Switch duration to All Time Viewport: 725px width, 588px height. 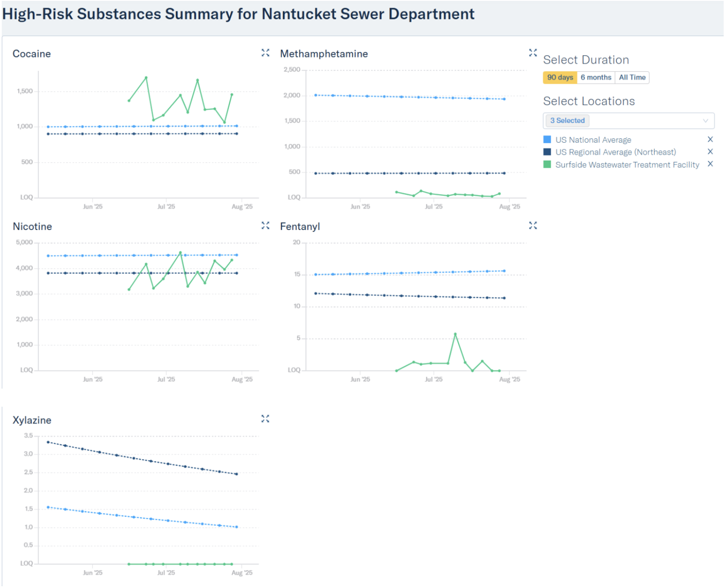point(632,78)
